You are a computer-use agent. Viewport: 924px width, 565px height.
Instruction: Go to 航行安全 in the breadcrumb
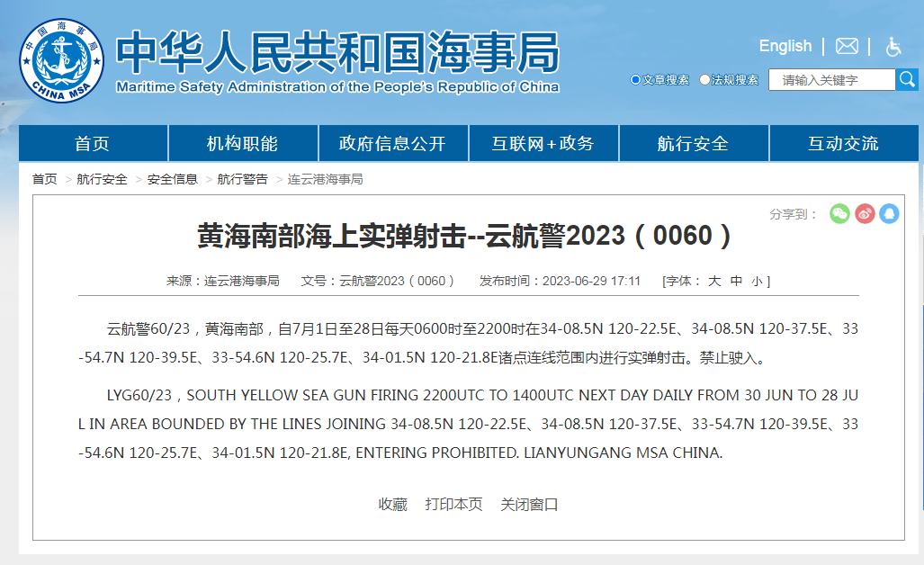click(102, 179)
